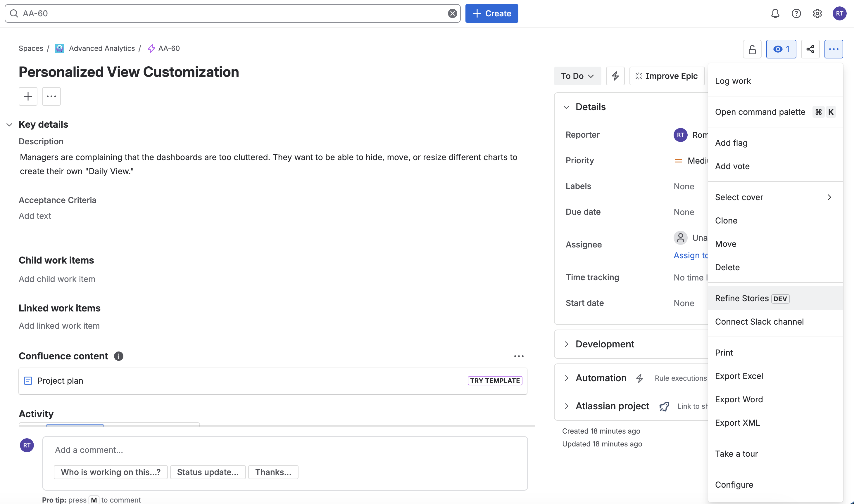Open the To Do status dropdown
Image resolution: width=854 pixels, height=504 pixels.
(x=577, y=76)
